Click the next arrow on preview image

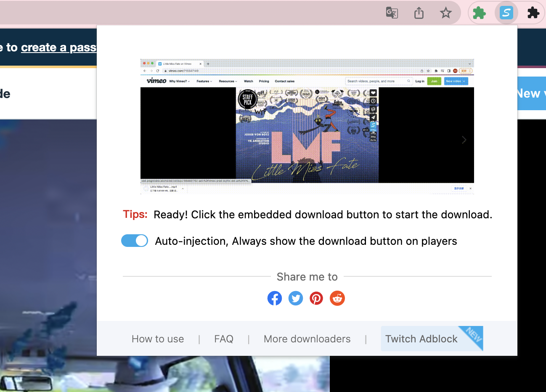point(464,140)
